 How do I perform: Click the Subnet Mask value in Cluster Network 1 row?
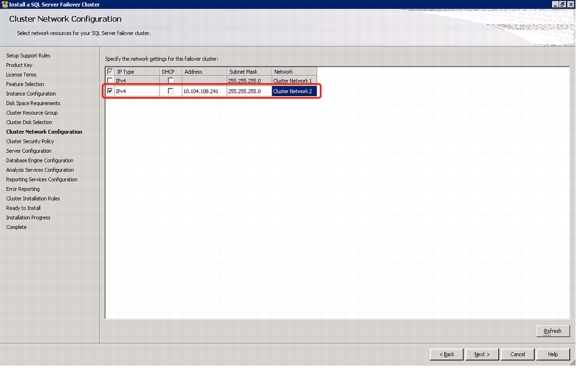pyautogui.click(x=249, y=80)
